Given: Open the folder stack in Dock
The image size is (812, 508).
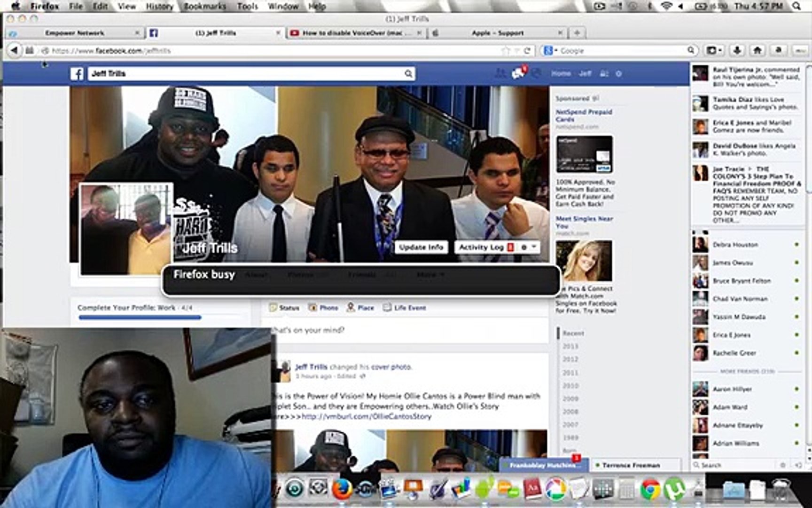Looking at the screenshot, I should point(733,490).
